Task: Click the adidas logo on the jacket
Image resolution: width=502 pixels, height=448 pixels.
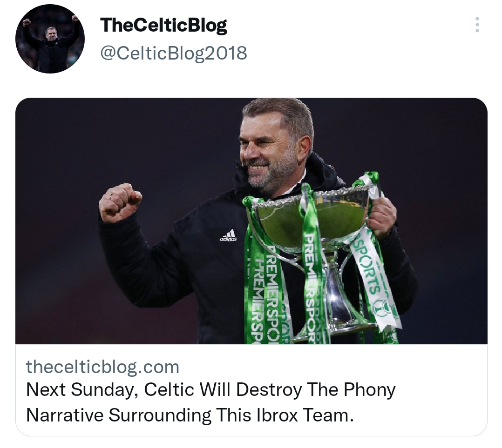Action: point(228,235)
